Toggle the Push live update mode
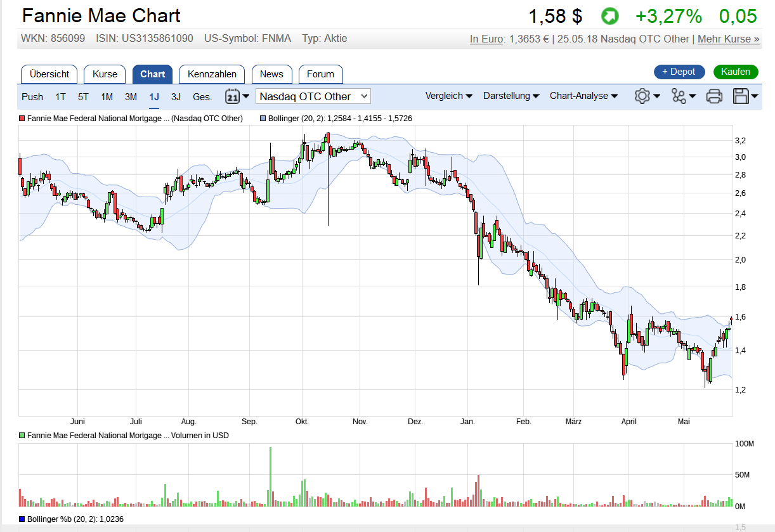775x532 pixels. (x=32, y=96)
